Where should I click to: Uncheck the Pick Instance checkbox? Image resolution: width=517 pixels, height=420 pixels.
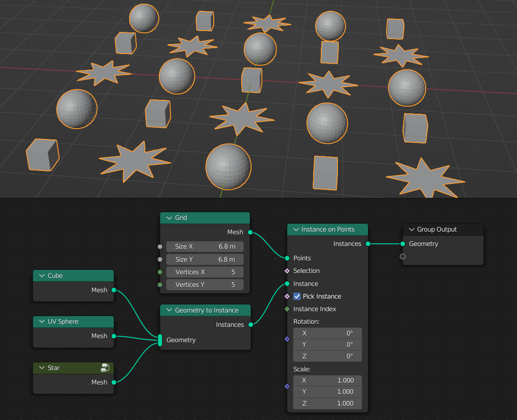click(x=297, y=296)
